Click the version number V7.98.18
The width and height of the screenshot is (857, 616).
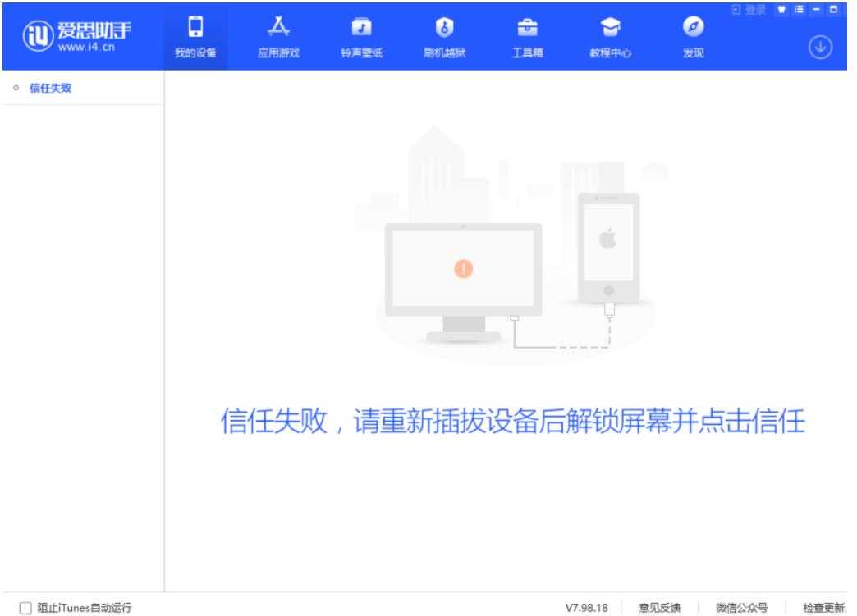tap(586, 608)
